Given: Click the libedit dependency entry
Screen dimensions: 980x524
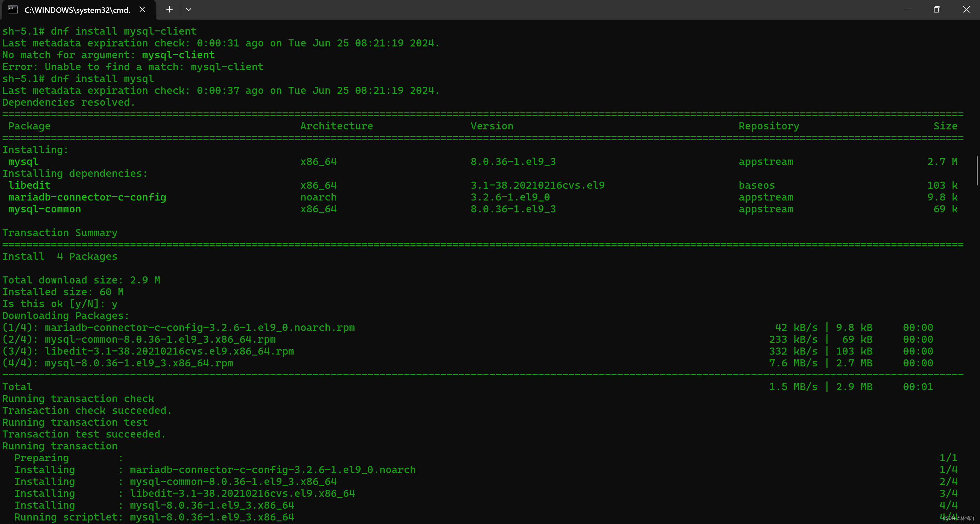Looking at the screenshot, I should 29,185.
